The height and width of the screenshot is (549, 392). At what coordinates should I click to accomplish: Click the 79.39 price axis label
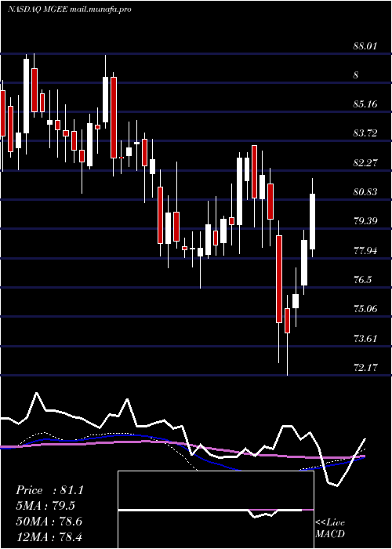(x=366, y=221)
